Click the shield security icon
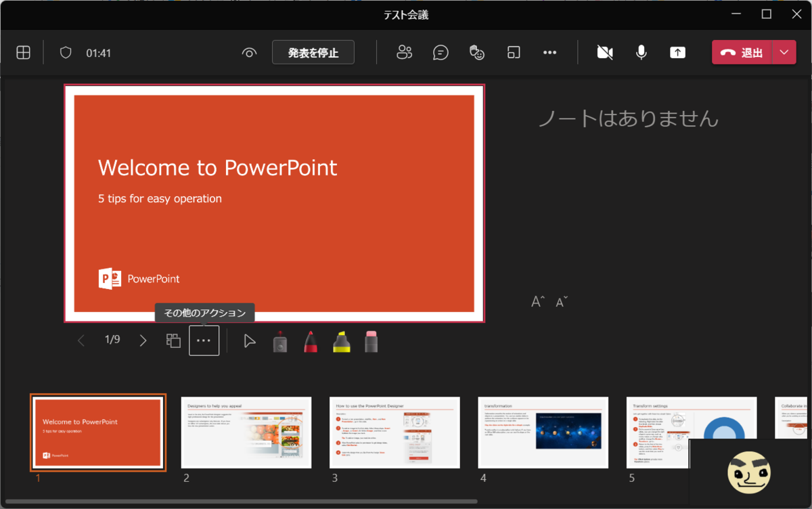Image resolution: width=812 pixels, height=509 pixels. [x=66, y=53]
